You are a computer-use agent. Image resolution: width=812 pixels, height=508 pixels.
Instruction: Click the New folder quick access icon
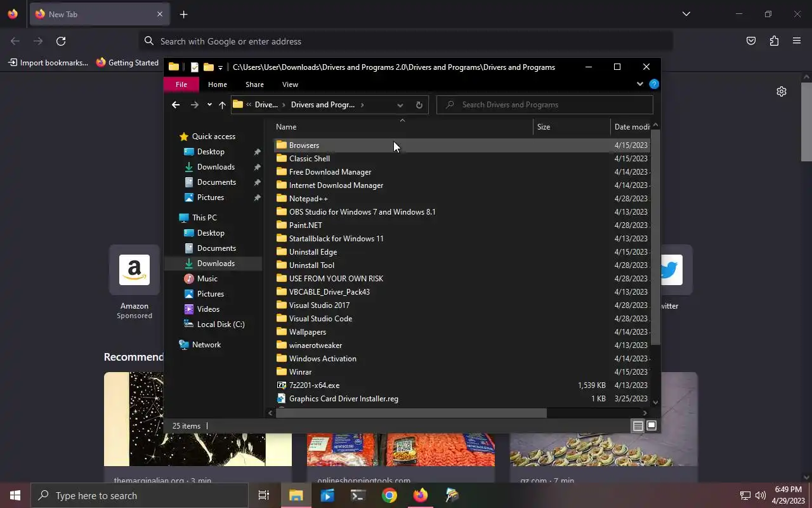point(208,67)
